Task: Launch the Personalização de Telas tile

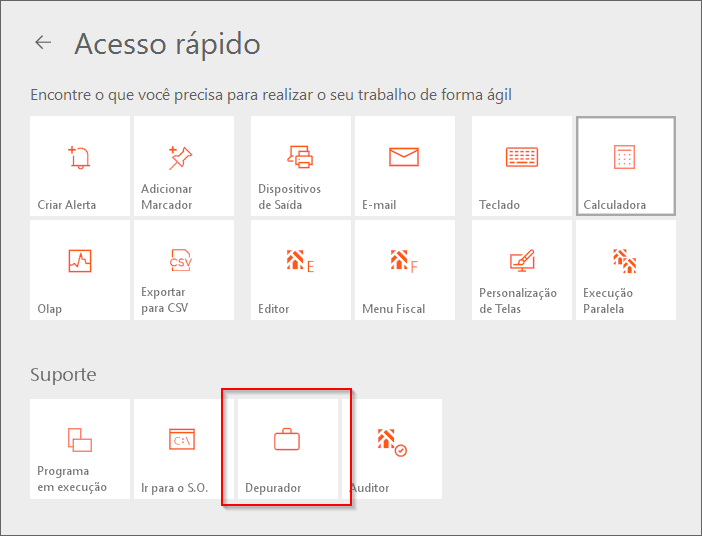Action: [x=522, y=270]
